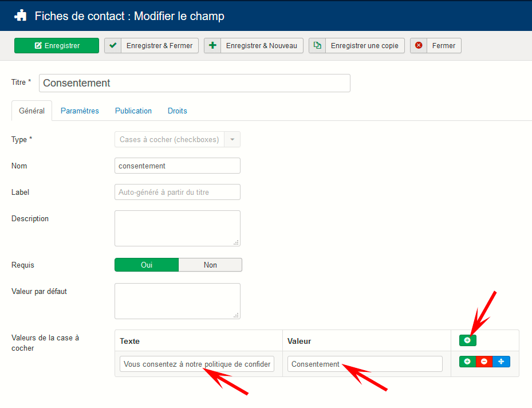Click the Fermer label

coord(444,45)
